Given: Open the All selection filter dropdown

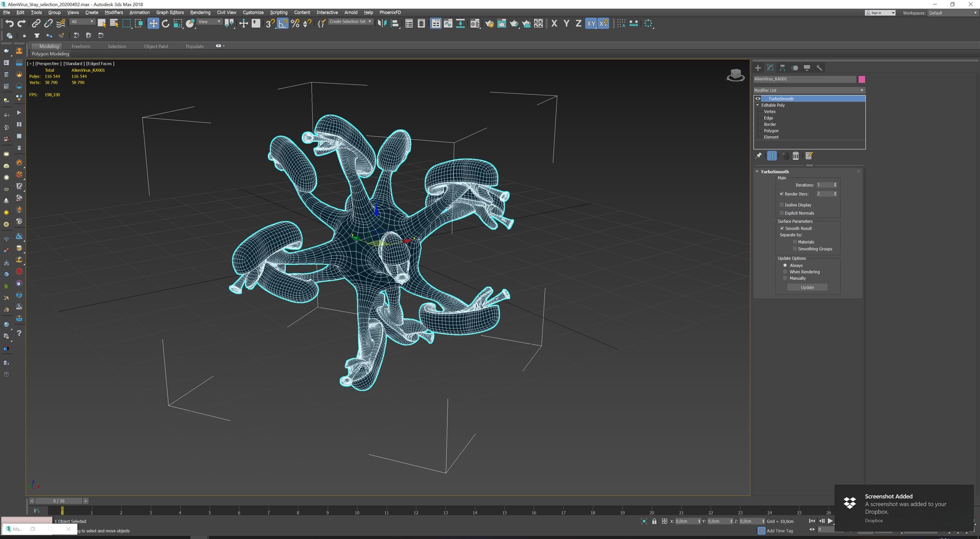Looking at the screenshot, I should [x=82, y=21].
